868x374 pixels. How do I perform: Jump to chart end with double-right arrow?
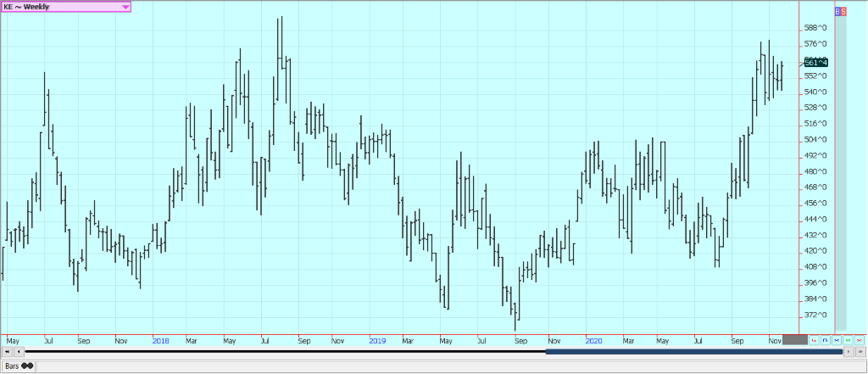(861, 351)
